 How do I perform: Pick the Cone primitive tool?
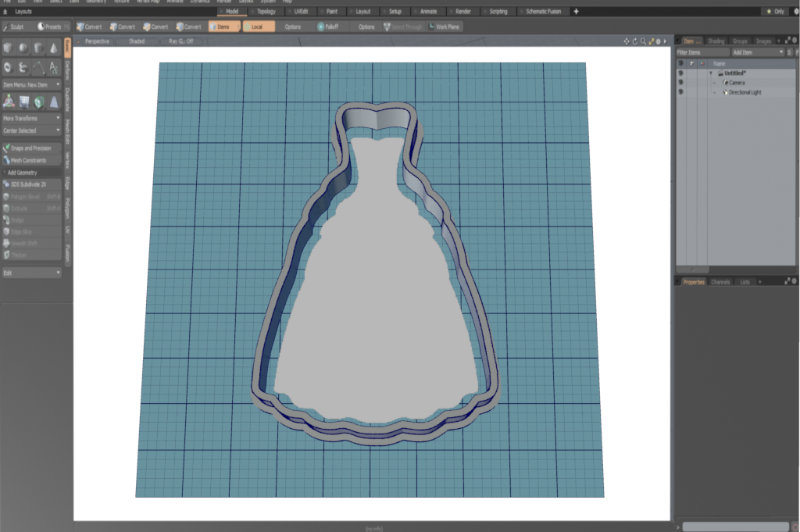click(53, 48)
